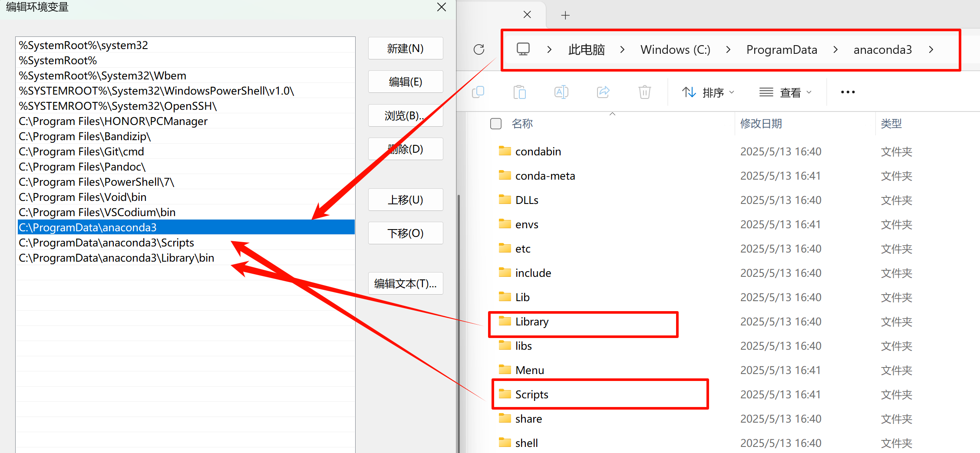The image size is (980, 453).
Task: Click the delete trash can icon
Action: pos(644,92)
